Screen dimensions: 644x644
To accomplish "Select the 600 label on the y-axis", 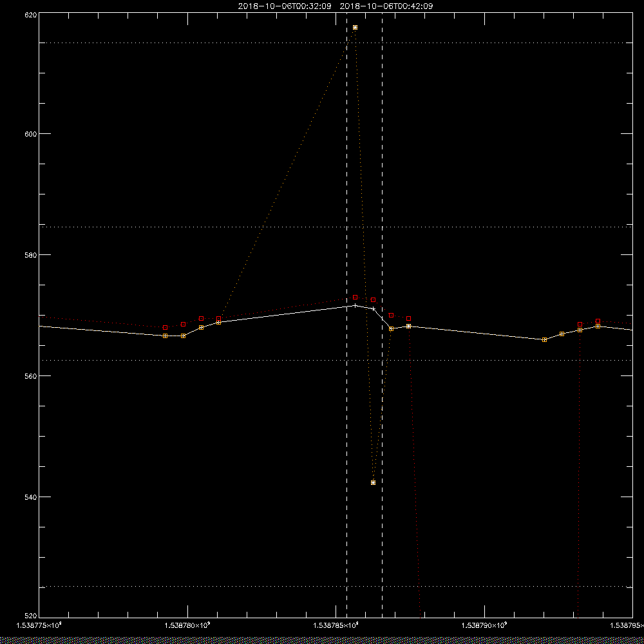I will click(31, 134).
